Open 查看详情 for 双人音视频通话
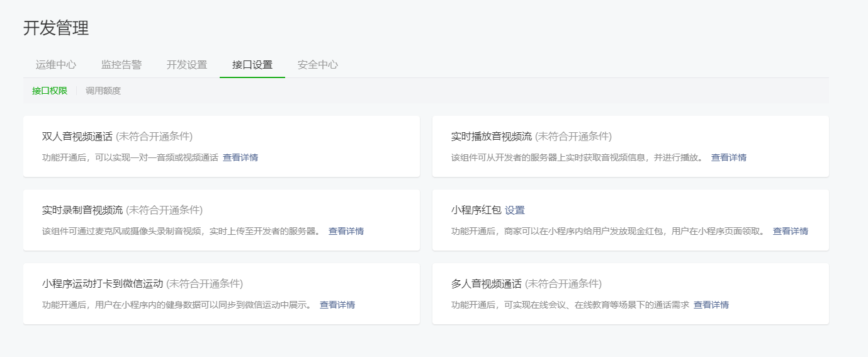The height and width of the screenshot is (357, 868). [x=240, y=157]
